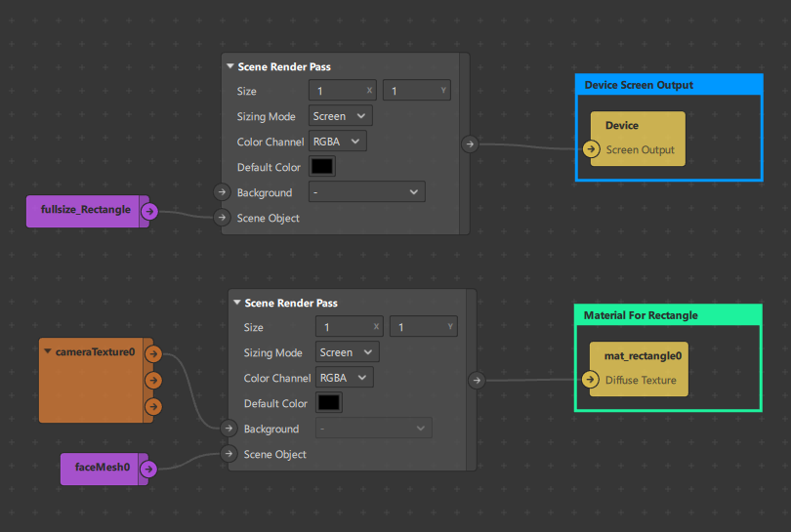This screenshot has height=532, width=791.
Task: Click the Device Screen Output input port
Action: coord(591,149)
